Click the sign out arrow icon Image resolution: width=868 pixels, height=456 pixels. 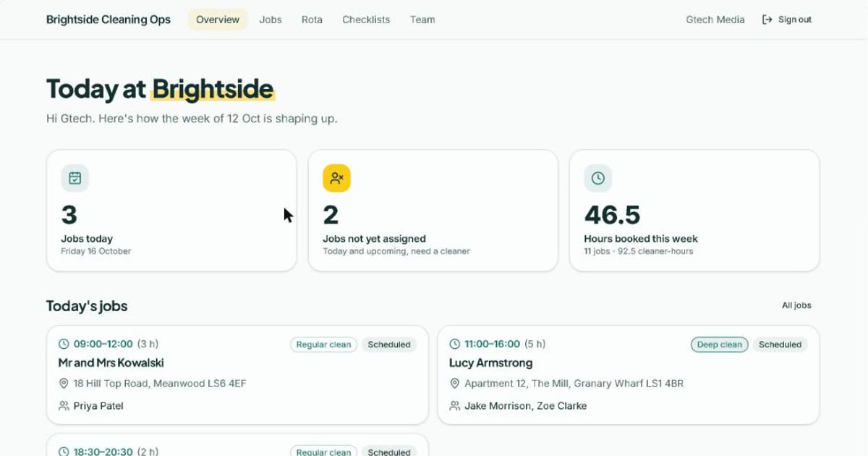click(767, 20)
